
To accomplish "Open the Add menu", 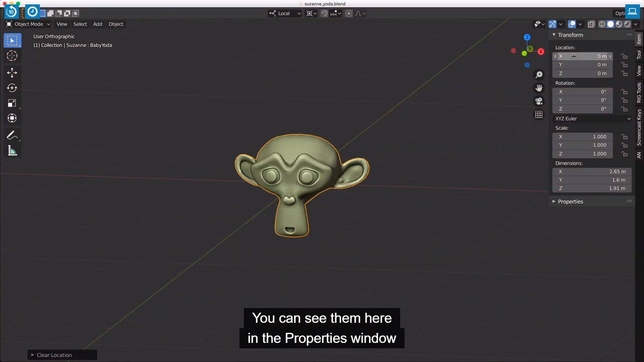I will click(98, 24).
